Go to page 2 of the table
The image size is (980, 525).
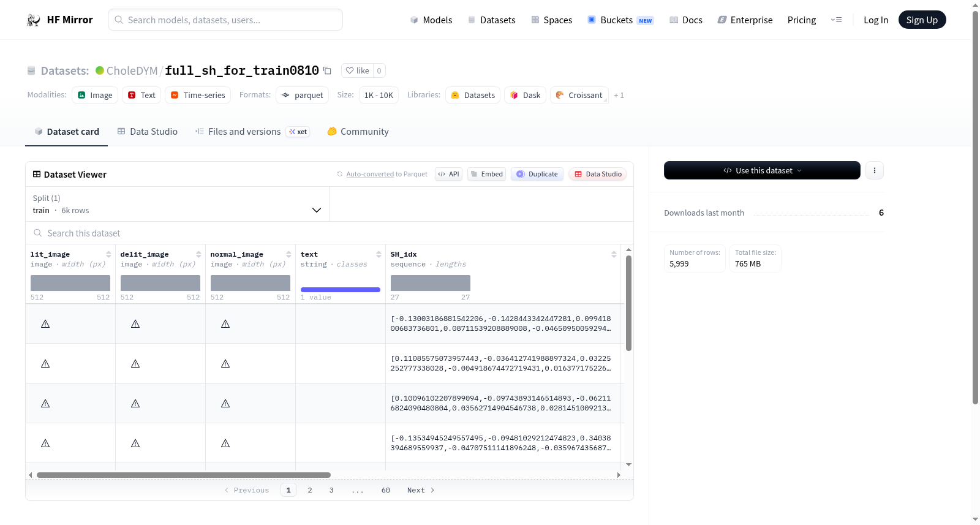tap(310, 490)
